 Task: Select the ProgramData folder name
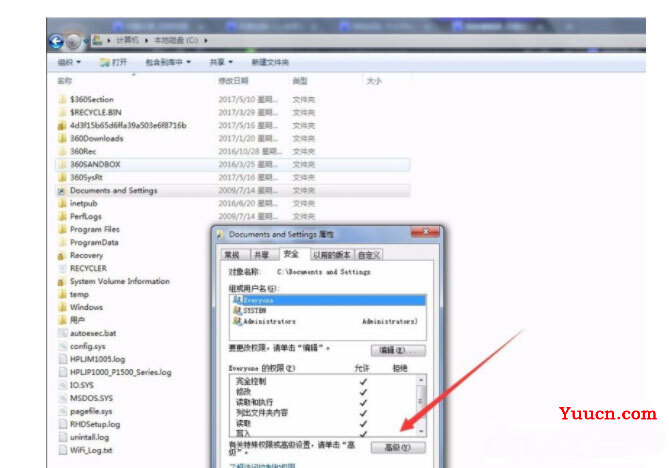pyautogui.click(x=94, y=242)
